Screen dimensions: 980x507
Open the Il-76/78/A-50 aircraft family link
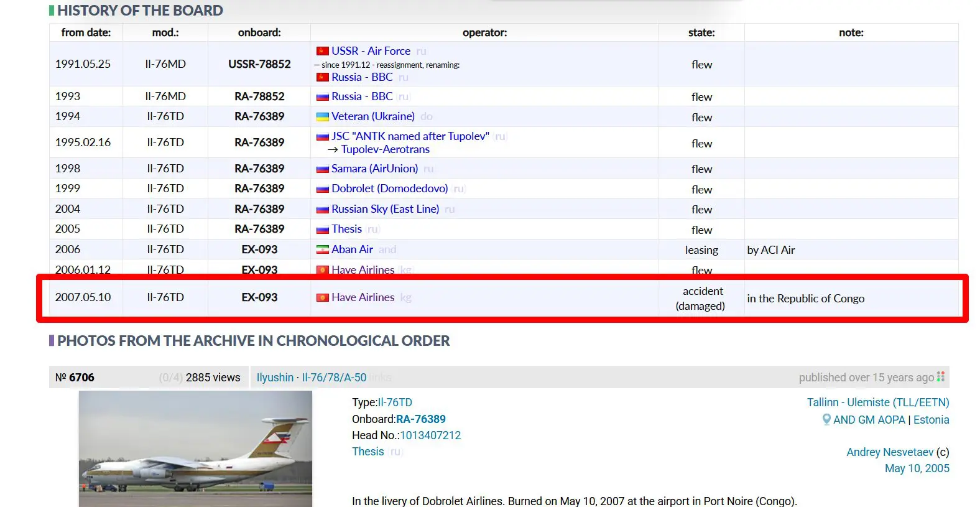pos(334,378)
